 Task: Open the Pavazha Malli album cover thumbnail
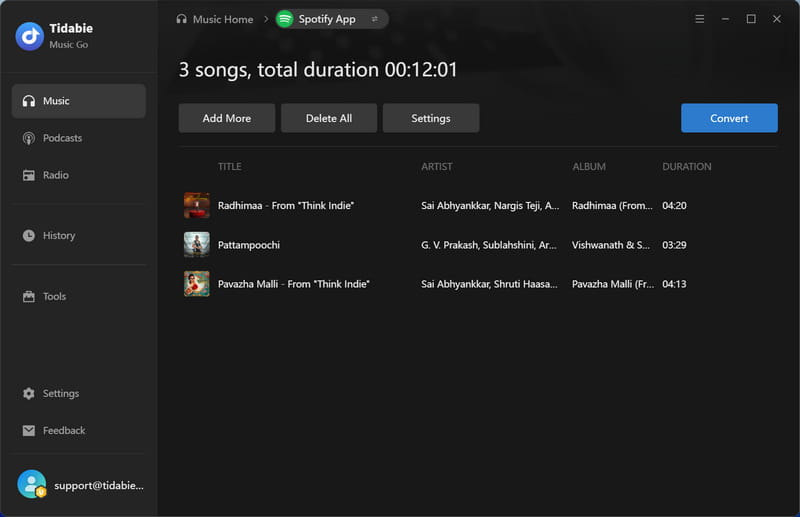197,284
